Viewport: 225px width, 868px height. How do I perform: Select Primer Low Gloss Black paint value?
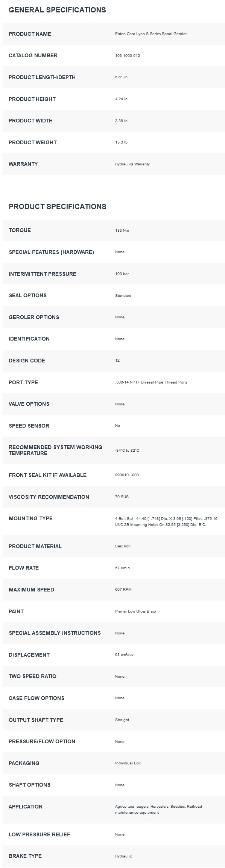tap(136, 611)
